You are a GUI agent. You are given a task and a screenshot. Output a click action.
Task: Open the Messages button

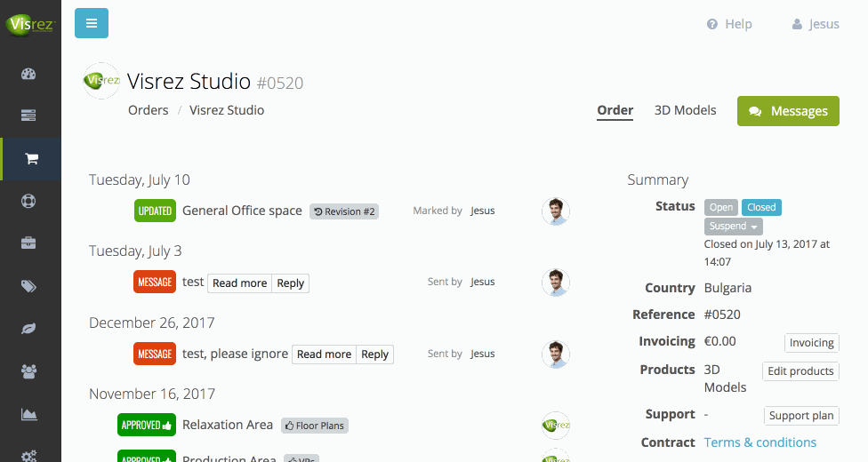[788, 111]
